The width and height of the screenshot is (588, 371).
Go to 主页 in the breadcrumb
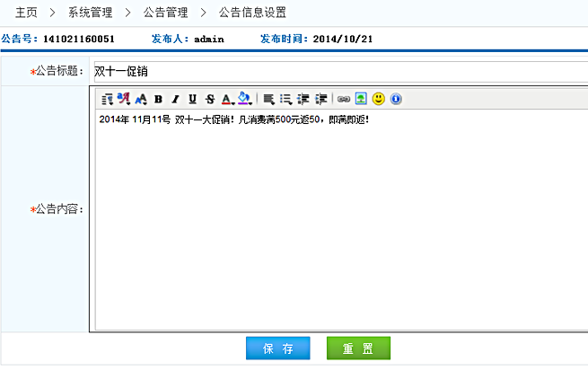[26, 13]
